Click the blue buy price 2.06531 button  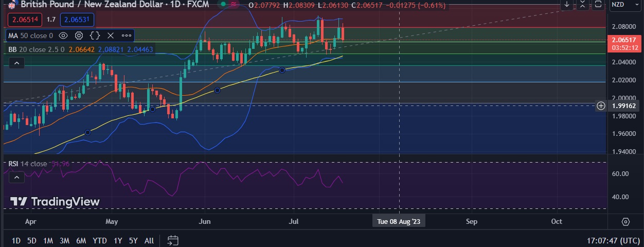(x=77, y=20)
